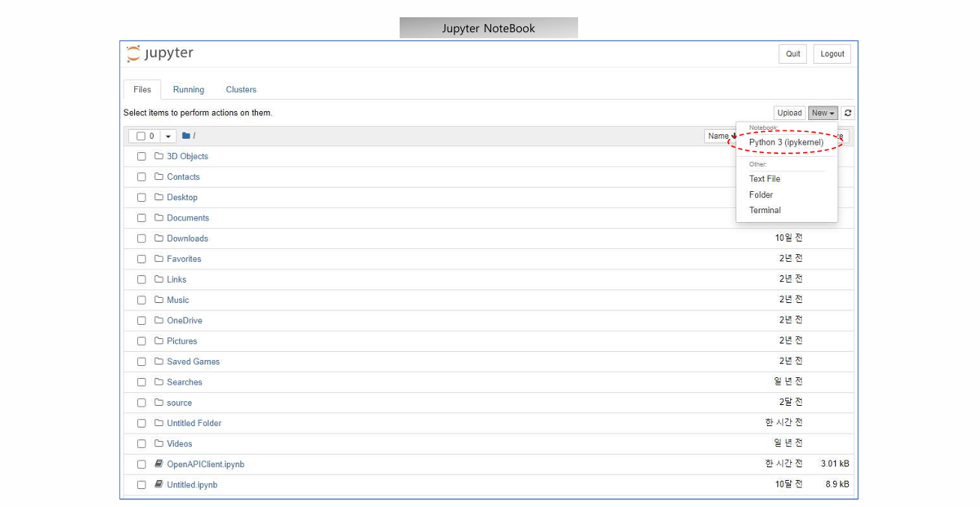Click the Jupyter logo
980x507 pixels.
click(x=160, y=53)
